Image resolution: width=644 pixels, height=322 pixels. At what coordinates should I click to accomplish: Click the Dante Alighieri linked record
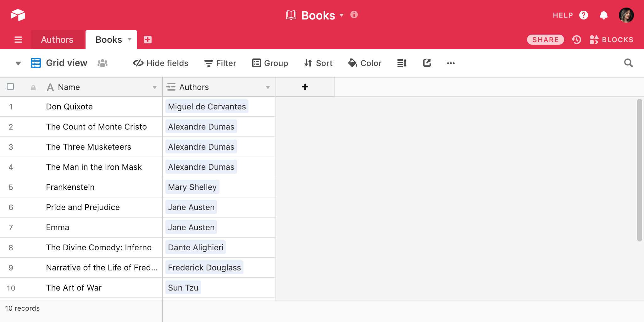coord(196,247)
